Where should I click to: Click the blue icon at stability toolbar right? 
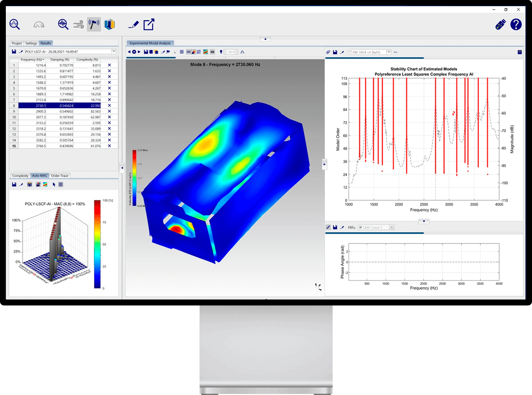pyautogui.click(x=520, y=52)
